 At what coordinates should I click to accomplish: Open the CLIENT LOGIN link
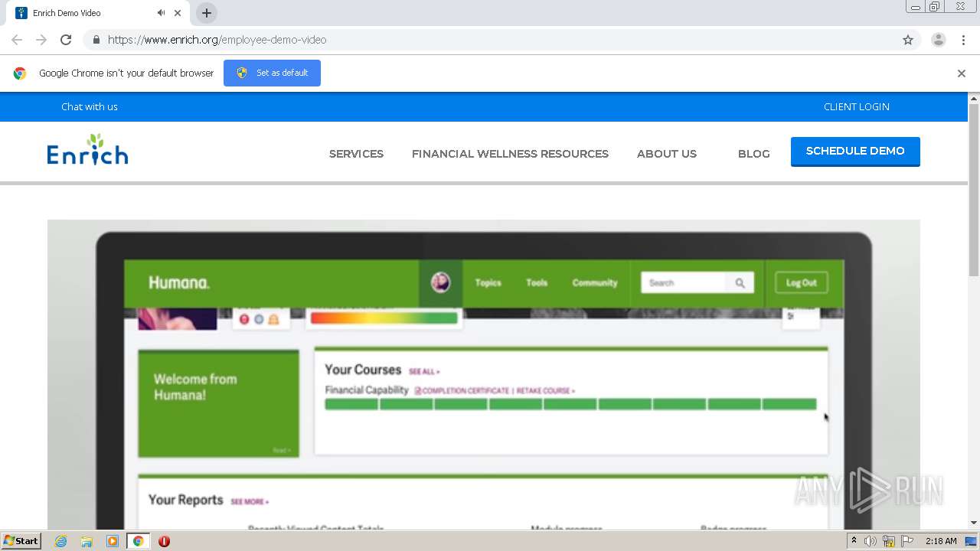(x=857, y=106)
